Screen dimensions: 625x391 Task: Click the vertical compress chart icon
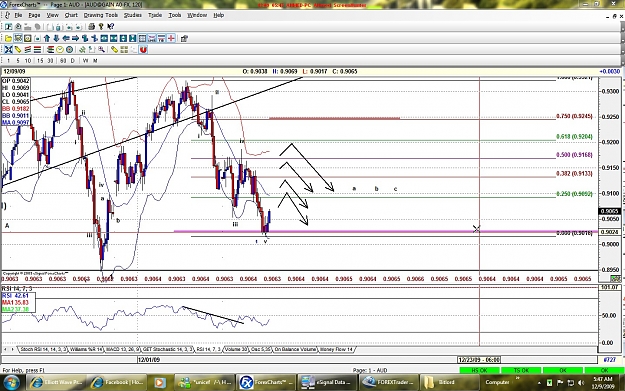(x=133, y=39)
